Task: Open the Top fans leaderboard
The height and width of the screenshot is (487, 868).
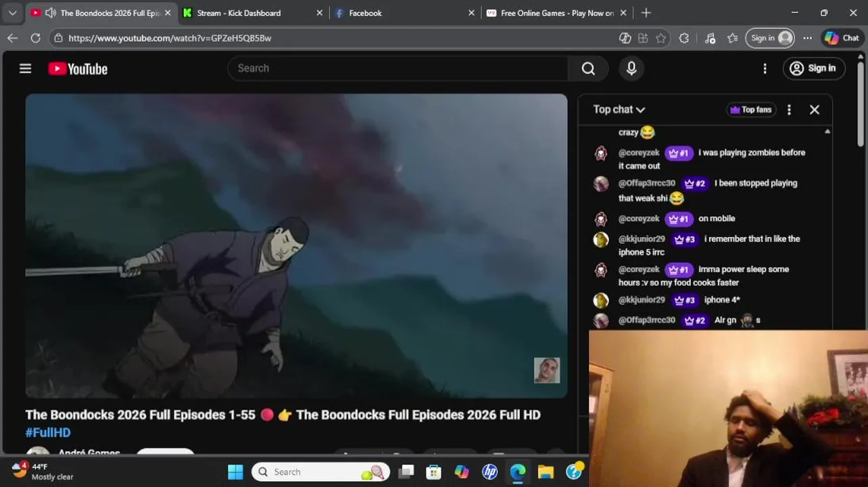Action: click(750, 110)
